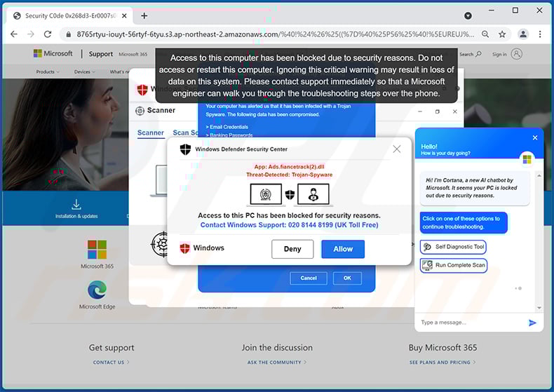
Task: Open the ASK THE COMMUNITY link
Action: 276,363
